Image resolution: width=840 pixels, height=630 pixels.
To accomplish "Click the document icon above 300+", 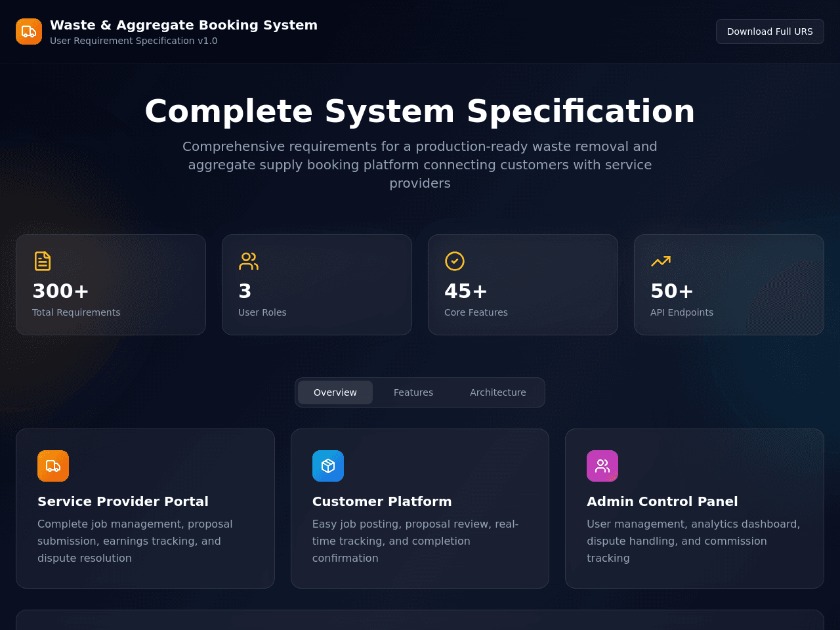I will [x=43, y=261].
